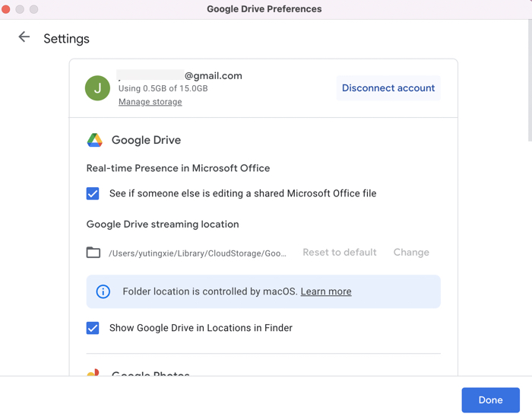Follow the Learn more link
The height and width of the screenshot is (420, 532).
(x=325, y=291)
